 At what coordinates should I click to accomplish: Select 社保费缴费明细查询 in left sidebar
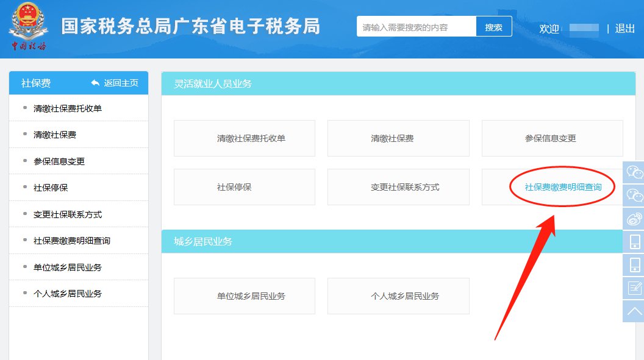point(72,241)
